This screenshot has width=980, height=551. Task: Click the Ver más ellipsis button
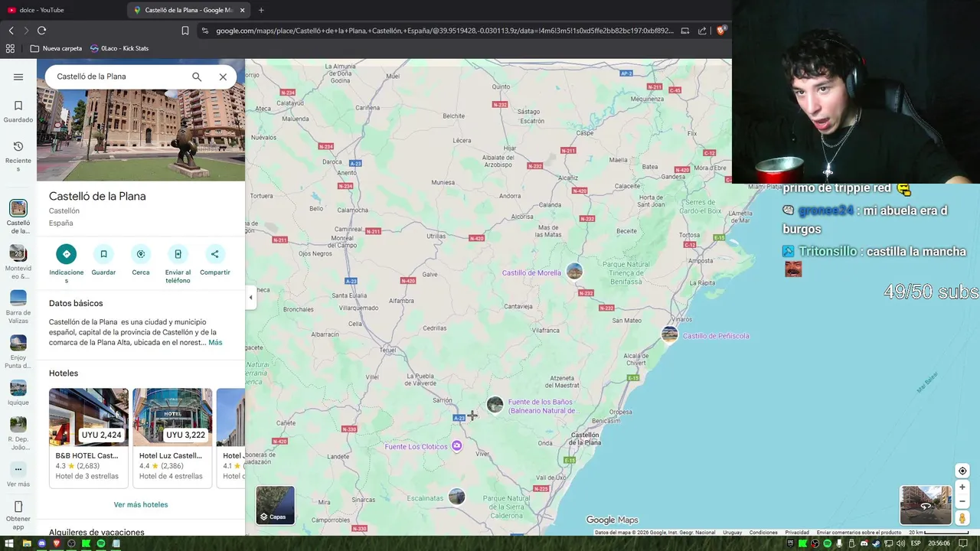pyautogui.click(x=18, y=469)
